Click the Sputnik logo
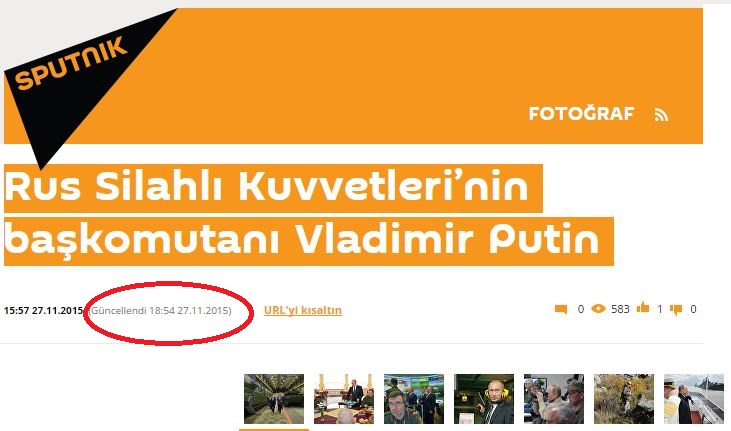 pos(70,65)
